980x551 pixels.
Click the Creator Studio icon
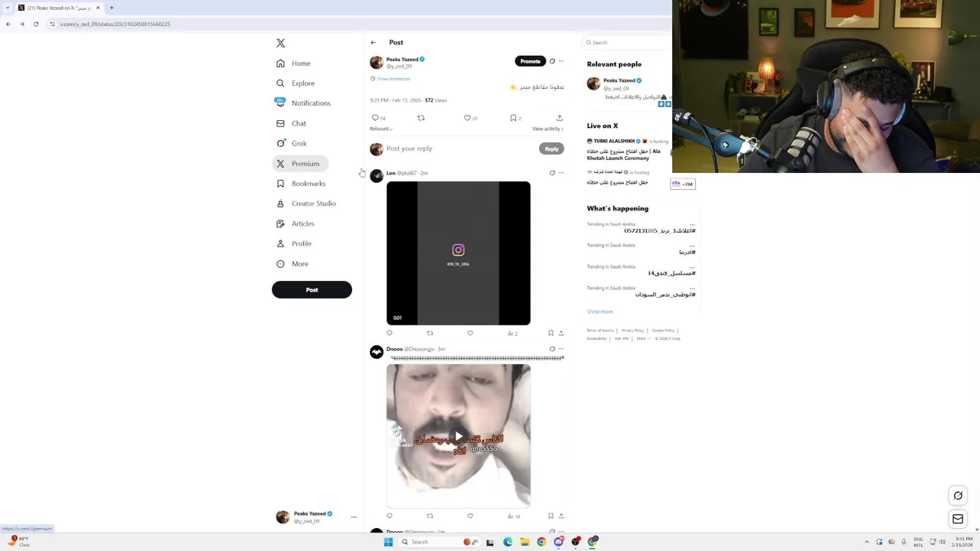(x=280, y=204)
